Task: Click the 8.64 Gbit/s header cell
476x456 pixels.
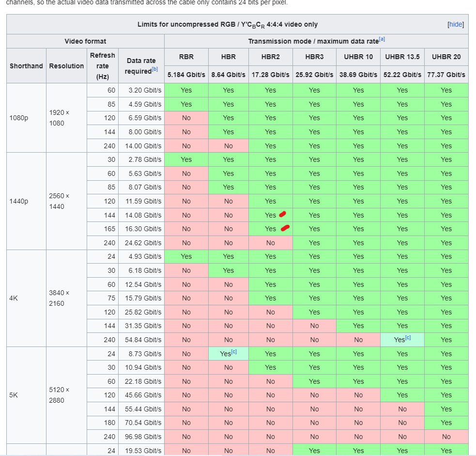Action: coord(228,75)
